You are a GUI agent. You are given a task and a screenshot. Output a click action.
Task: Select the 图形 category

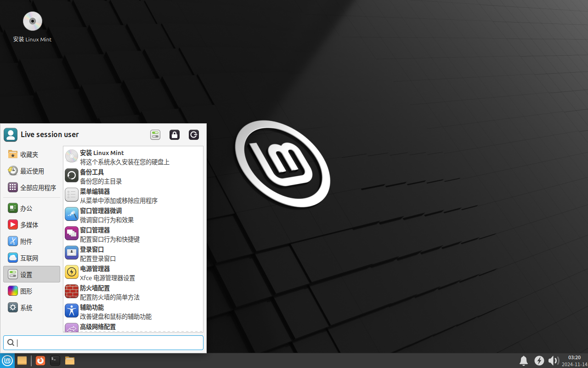32,291
